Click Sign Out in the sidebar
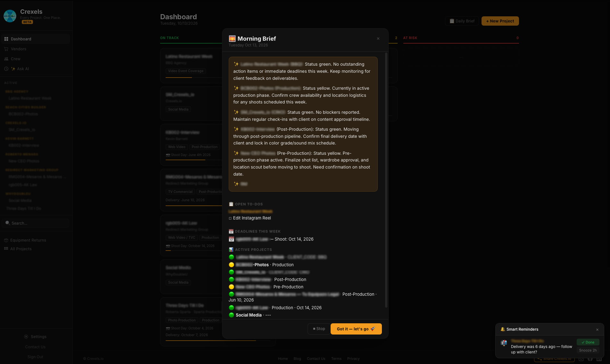 [35, 357]
